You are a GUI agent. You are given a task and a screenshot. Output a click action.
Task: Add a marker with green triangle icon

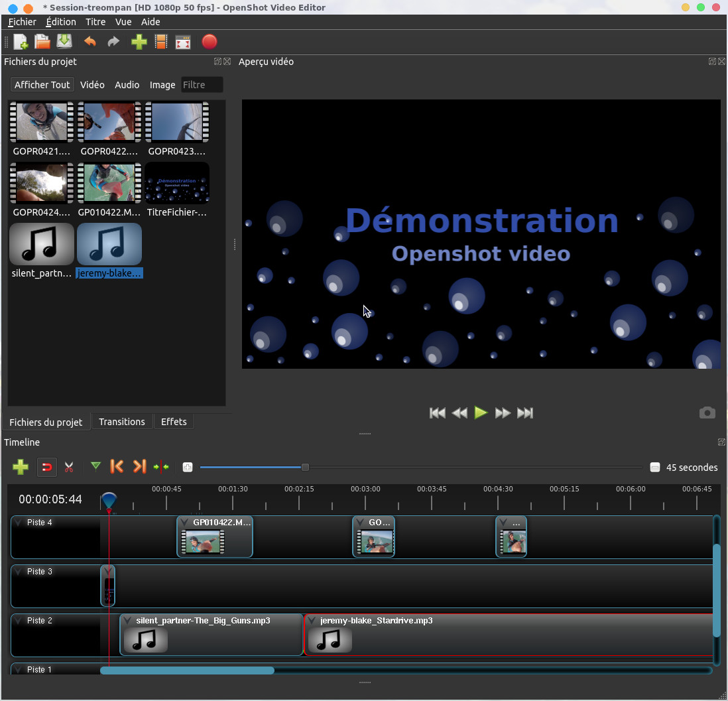(95, 467)
